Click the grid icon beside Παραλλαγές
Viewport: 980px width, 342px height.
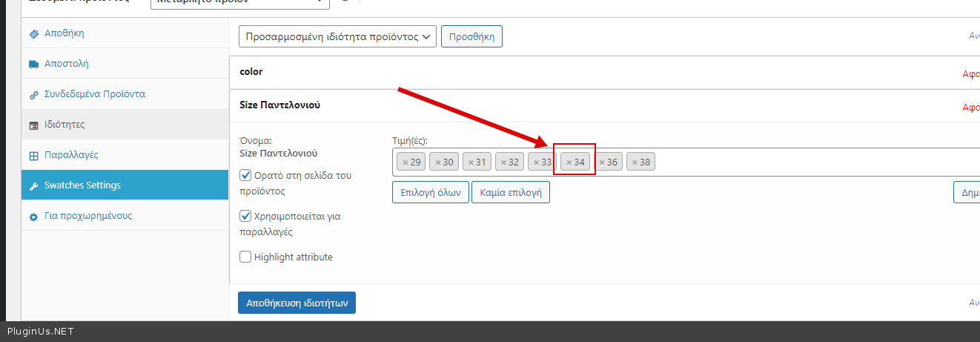[33, 156]
